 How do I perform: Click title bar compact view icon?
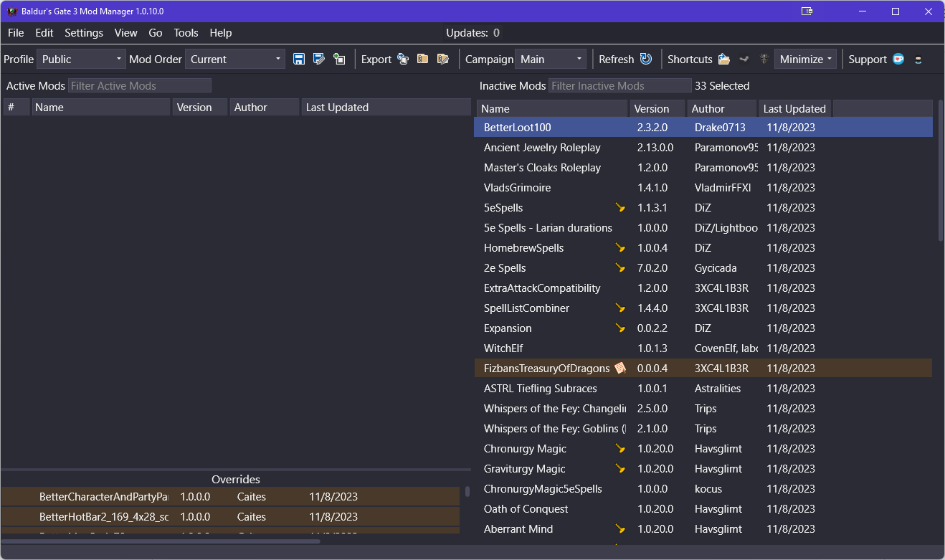coord(807,11)
